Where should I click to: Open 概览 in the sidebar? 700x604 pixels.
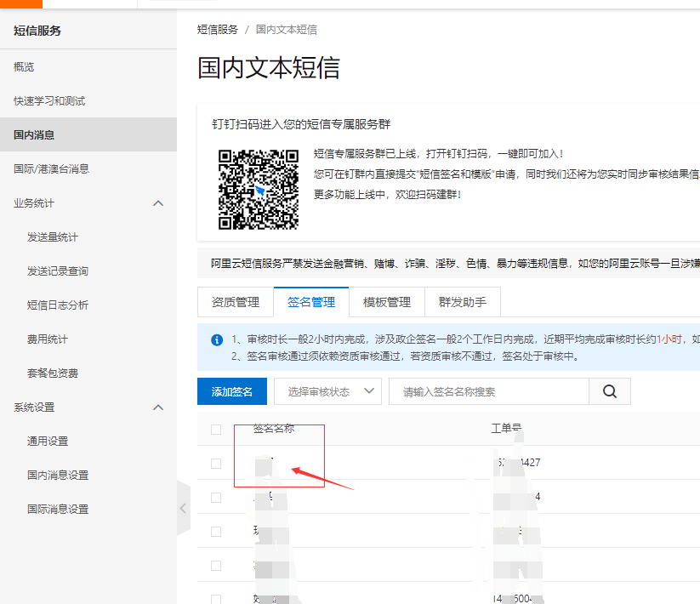pyautogui.click(x=24, y=67)
